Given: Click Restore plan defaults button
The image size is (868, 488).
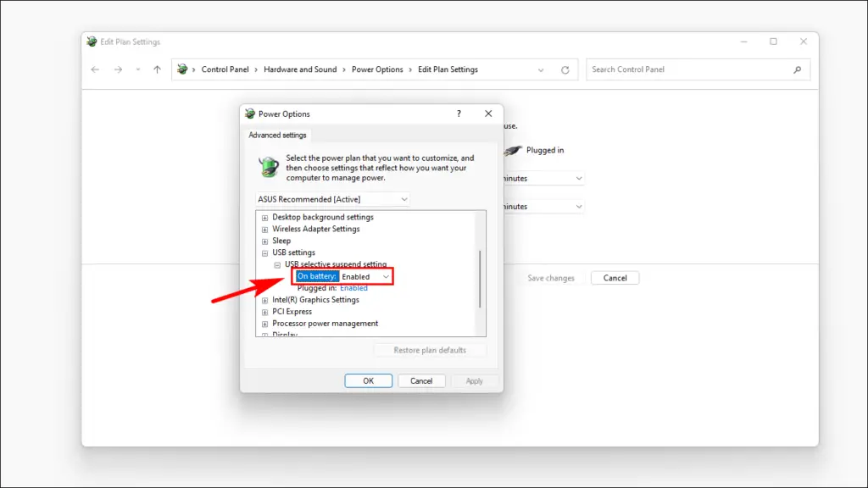Looking at the screenshot, I should (x=430, y=350).
